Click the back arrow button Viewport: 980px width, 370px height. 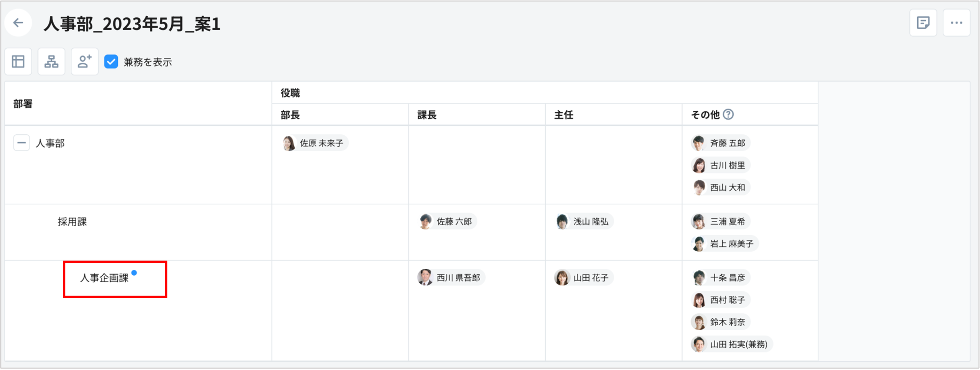click(18, 23)
